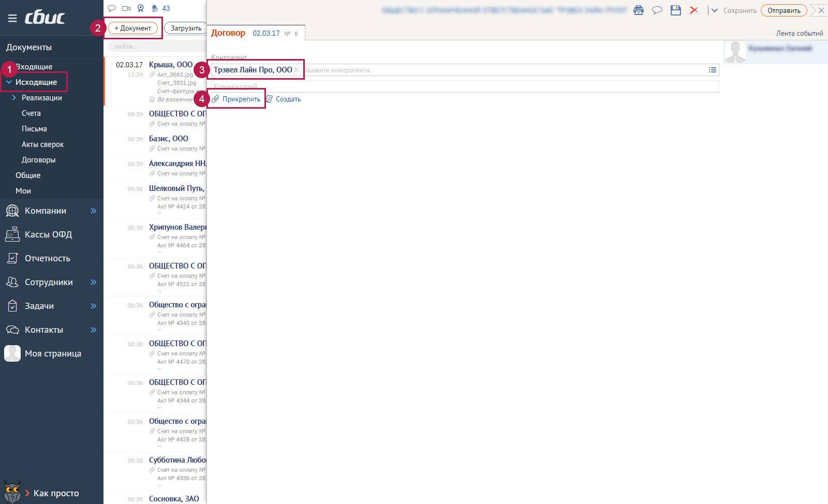Click the + Документ button
The image size is (828, 504).
coord(132,28)
